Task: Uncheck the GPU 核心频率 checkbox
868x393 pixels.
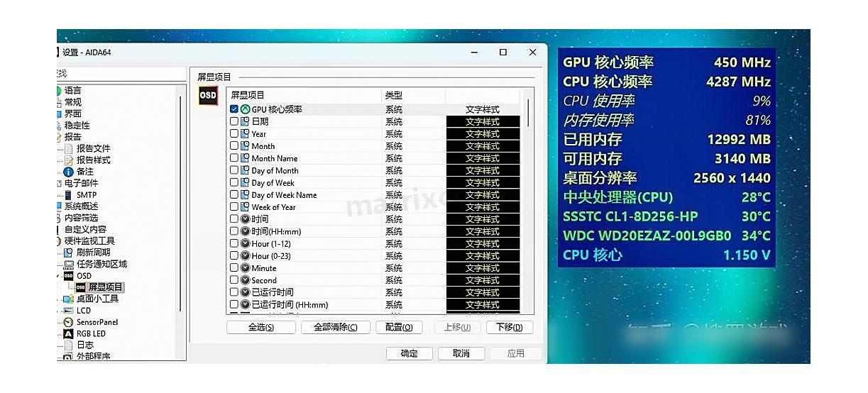Action: (x=234, y=110)
